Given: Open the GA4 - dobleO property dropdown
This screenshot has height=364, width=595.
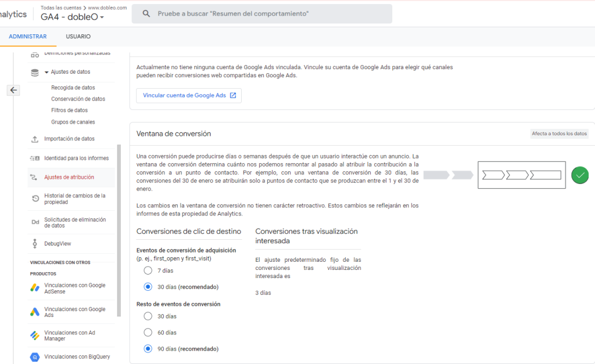Looking at the screenshot, I should point(73,17).
